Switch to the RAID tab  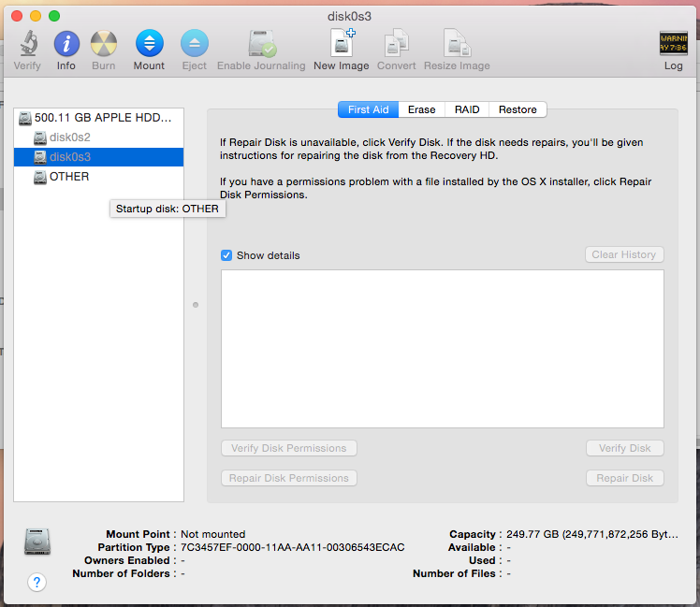pyautogui.click(x=467, y=109)
